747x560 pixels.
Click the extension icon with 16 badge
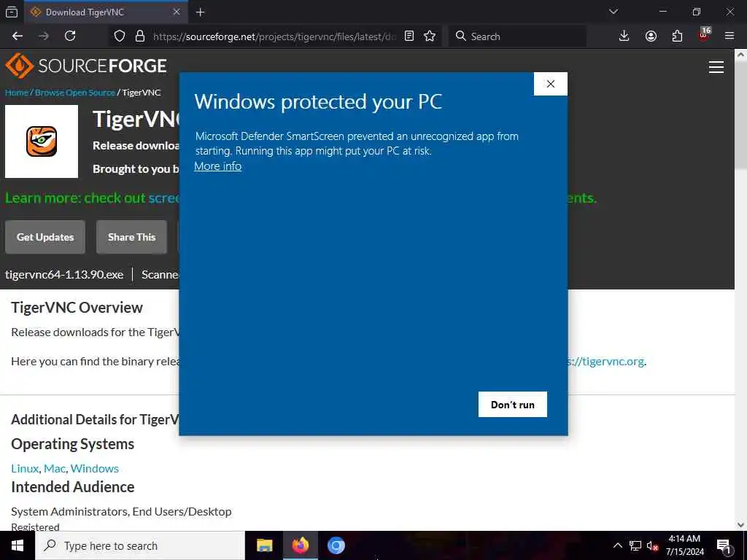[704, 35]
